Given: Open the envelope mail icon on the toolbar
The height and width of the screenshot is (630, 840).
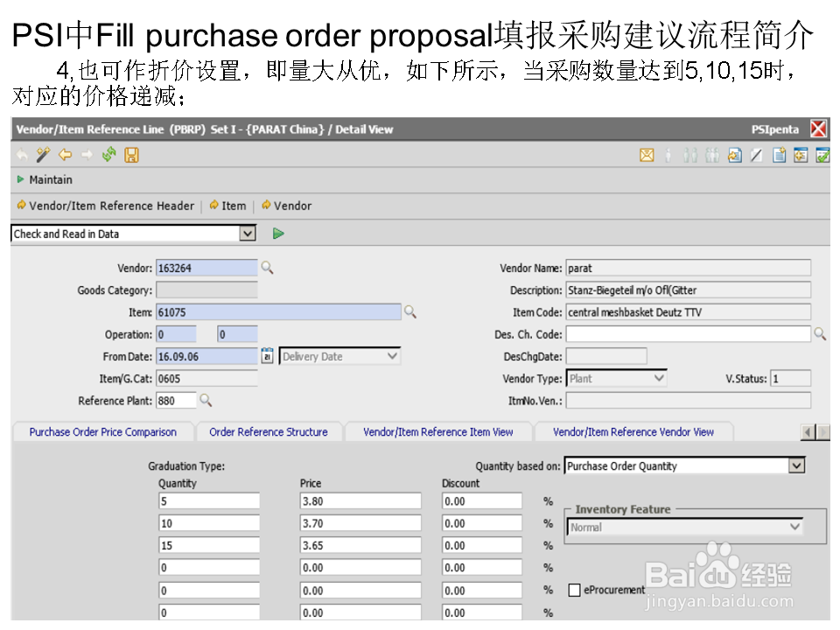Looking at the screenshot, I should 646,155.
